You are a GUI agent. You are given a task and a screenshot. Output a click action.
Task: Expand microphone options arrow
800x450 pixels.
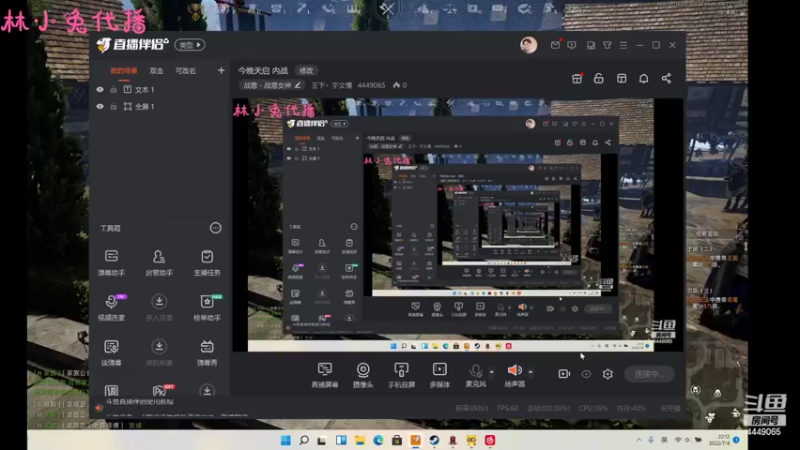click(491, 372)
